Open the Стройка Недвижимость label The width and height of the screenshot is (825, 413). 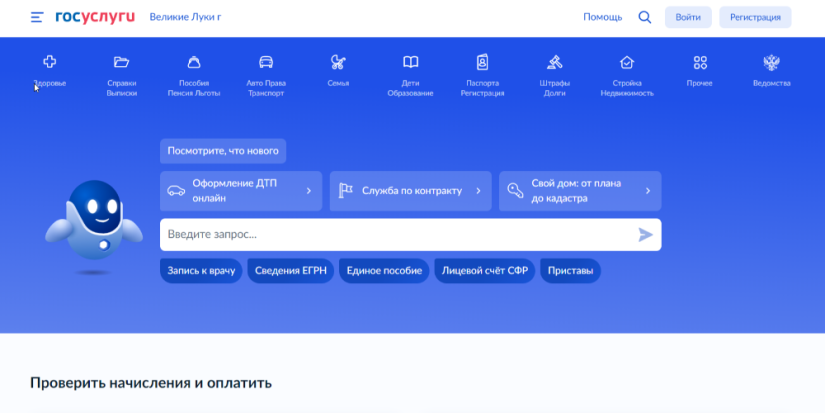click(627, 88)
